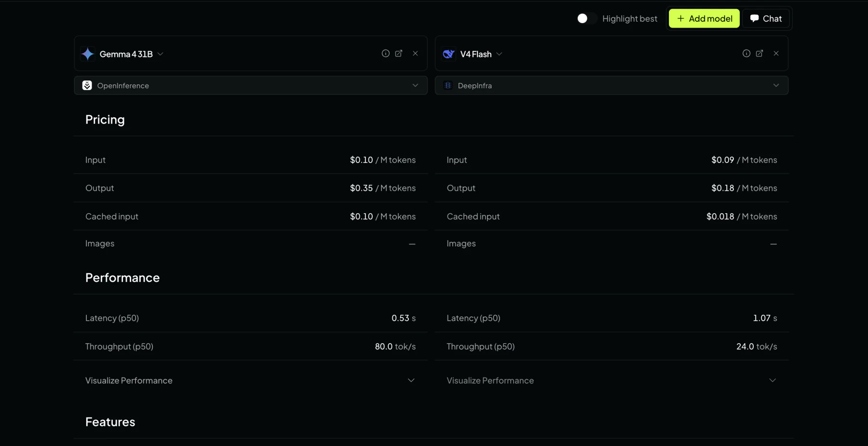The image size is (868, 446).
Task: Remove V4 Flash from comparison
Action: [776, 54]
